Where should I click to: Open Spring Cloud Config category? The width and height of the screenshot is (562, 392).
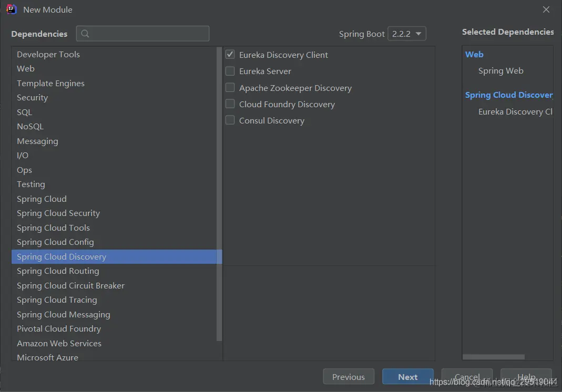(114, 242)
